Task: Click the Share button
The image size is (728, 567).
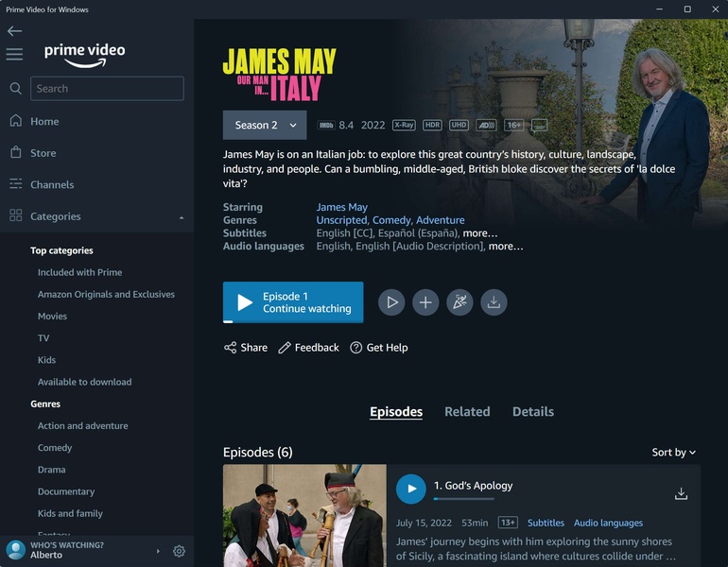Action: coord(246,348)
